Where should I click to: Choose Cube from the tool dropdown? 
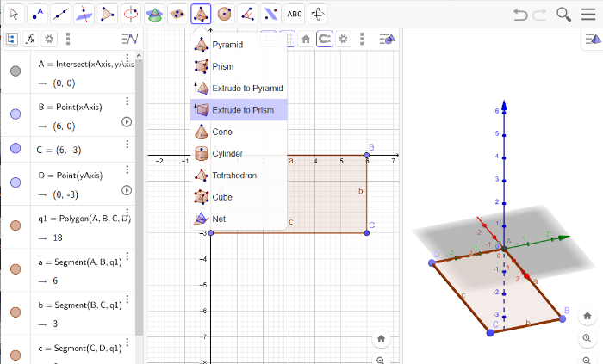click(239, 197)
